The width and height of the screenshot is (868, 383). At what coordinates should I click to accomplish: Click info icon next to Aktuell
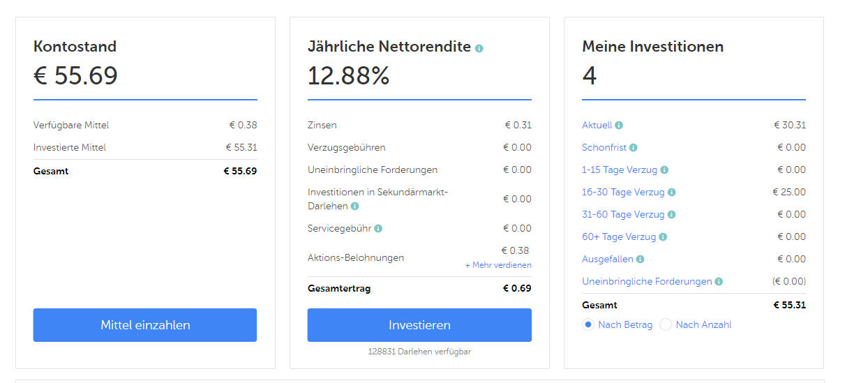tap(619, 126)
